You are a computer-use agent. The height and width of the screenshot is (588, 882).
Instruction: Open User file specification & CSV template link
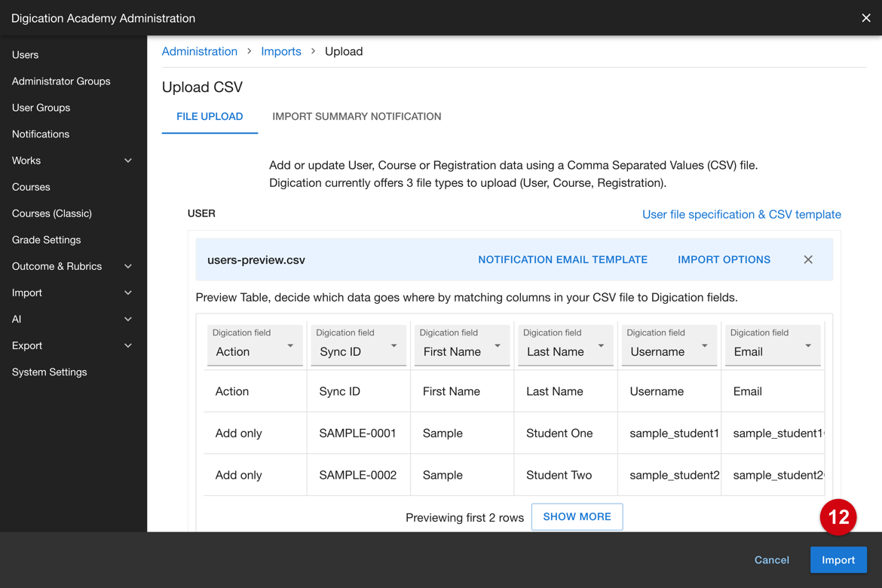click(x=741, y=214)
